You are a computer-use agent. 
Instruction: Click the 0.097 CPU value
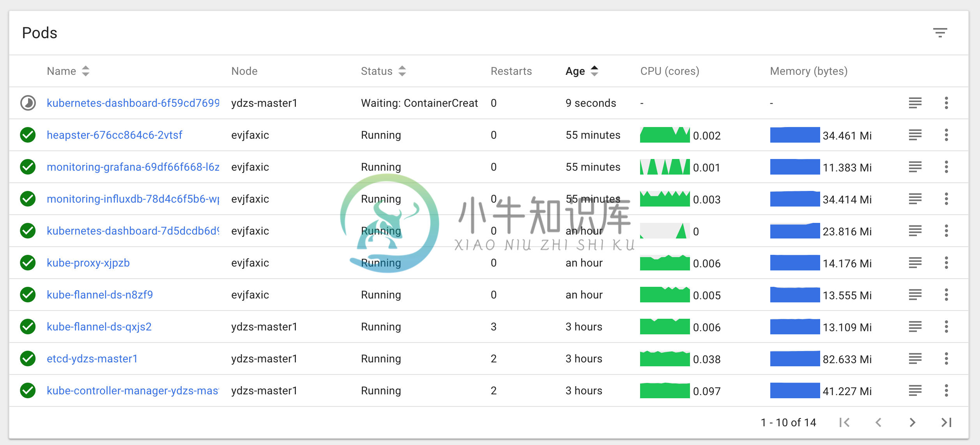click(707, 391)
